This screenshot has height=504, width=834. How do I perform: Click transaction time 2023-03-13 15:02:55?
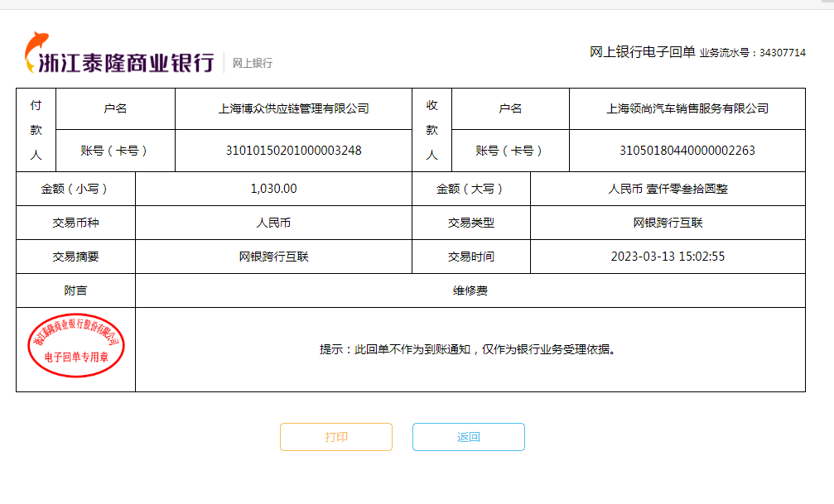pyautogui.click(x=668, y=257)
